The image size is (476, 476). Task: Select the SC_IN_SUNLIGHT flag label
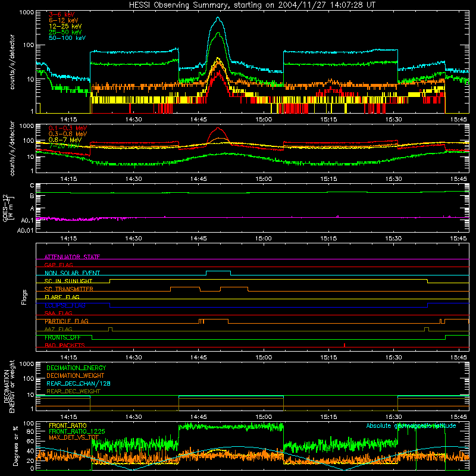[68, 281]
